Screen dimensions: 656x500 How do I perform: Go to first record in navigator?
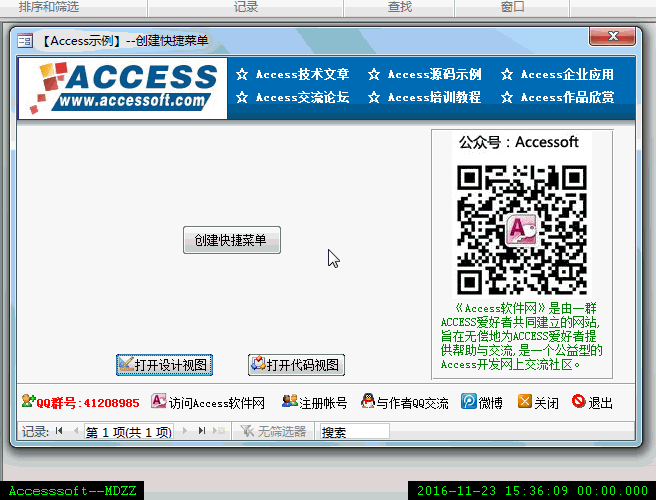[59, 431]
